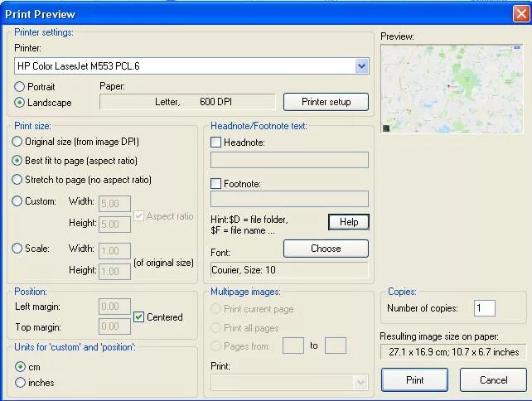Open Help for headnote hints
532x401 pixels.
click(x=348, y=222)
